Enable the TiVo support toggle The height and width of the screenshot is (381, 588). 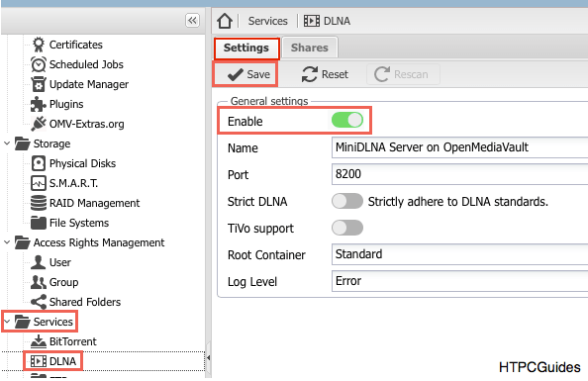[x=347, y=228]
